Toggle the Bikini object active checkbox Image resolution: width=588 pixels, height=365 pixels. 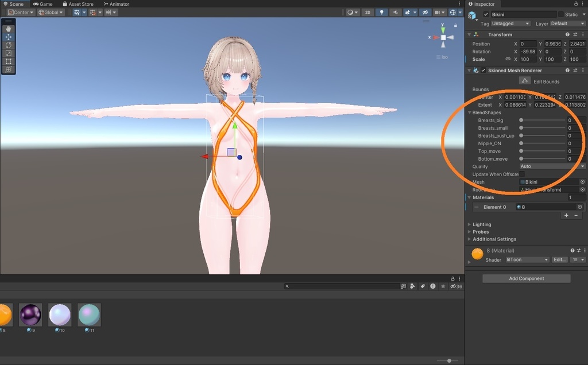[486, 14]
